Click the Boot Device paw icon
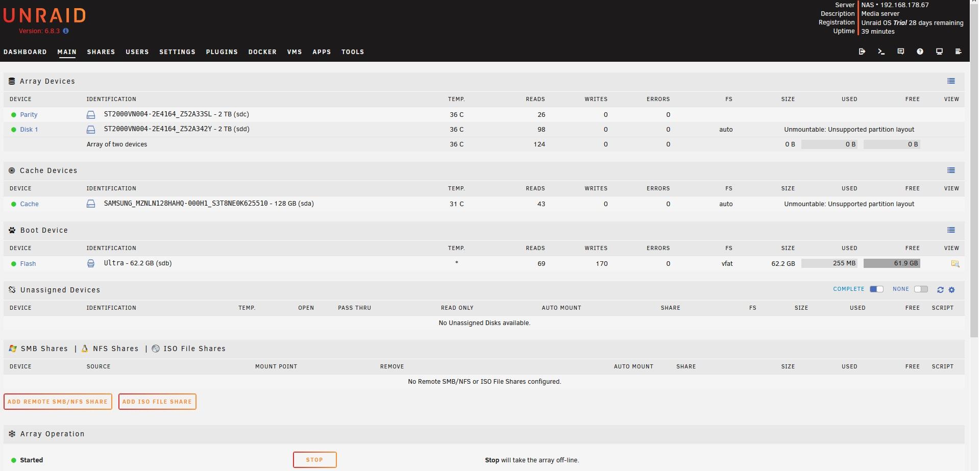Viewport: 980px width, 471px height. (x=12, y=230)
